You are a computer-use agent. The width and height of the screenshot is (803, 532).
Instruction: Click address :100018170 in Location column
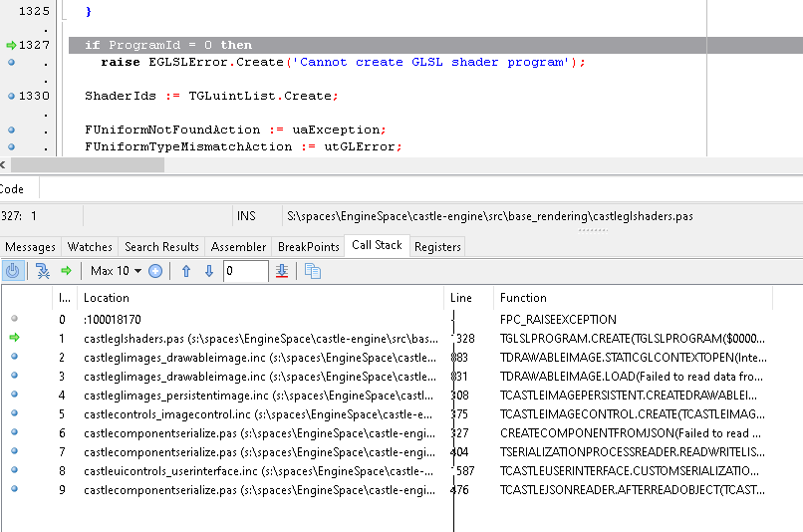[113, 320]
